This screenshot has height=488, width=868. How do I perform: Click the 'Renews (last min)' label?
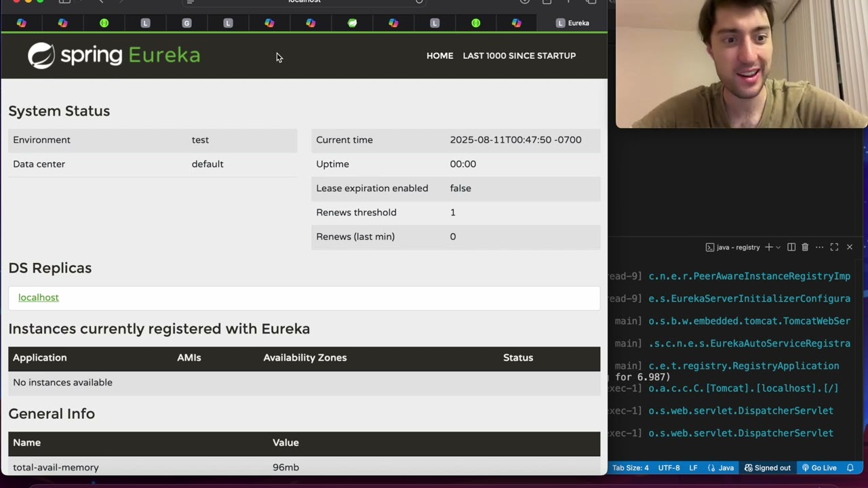[355, 237]
